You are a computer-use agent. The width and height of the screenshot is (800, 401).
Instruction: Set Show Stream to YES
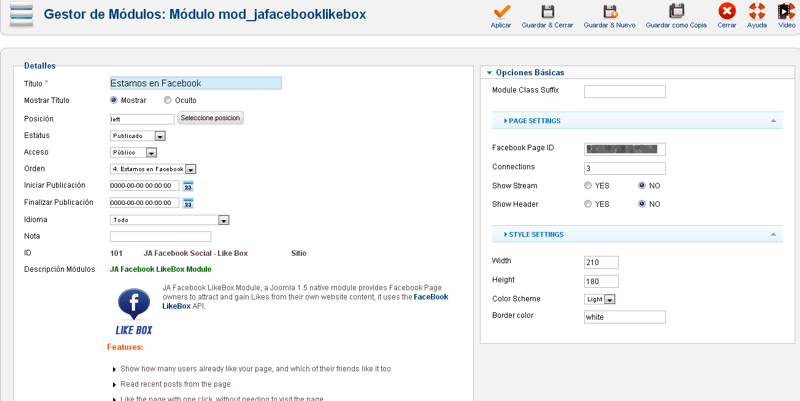point(588,186)
